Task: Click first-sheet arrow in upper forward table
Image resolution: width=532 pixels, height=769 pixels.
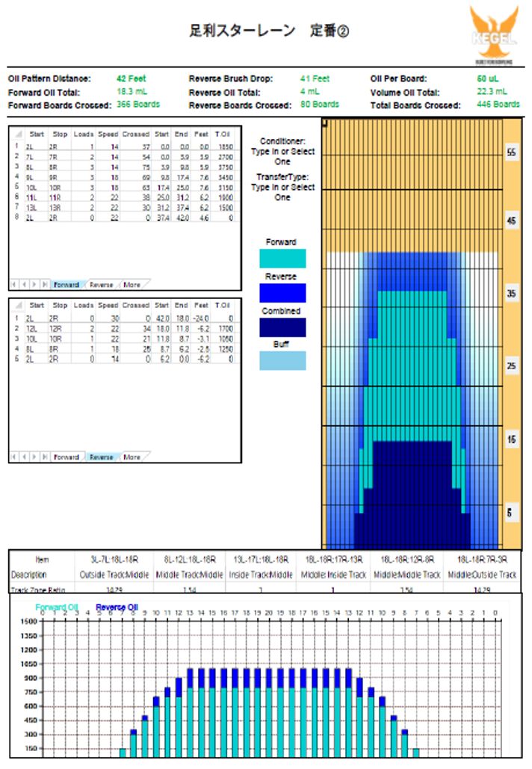Action: (15, 285)
